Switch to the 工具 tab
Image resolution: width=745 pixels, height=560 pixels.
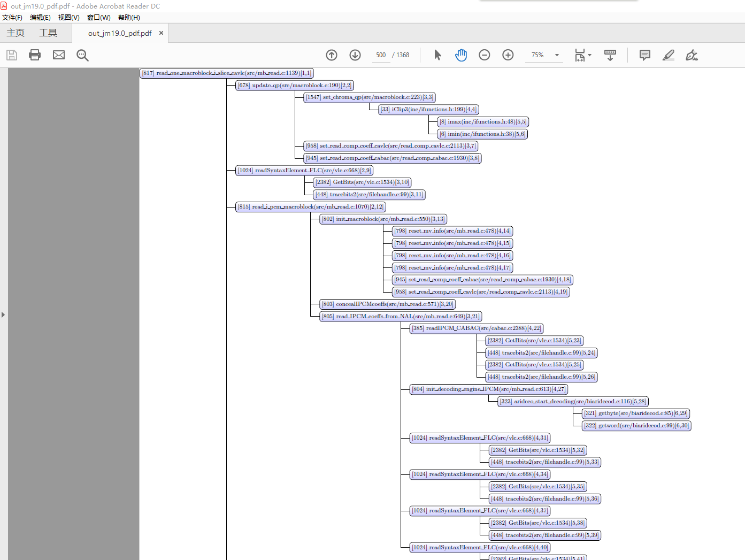coord(48,32)
